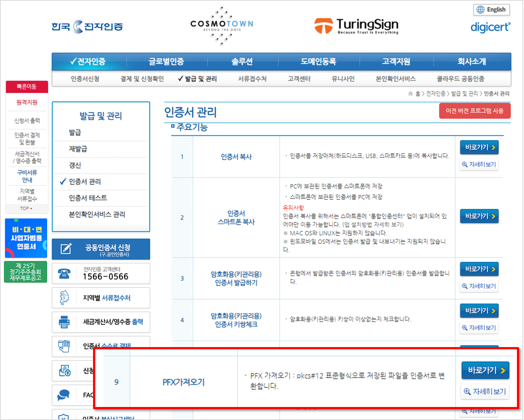
Task: Click 바로가기 button for PFX가져오기
Action: [x=485, y=370]
